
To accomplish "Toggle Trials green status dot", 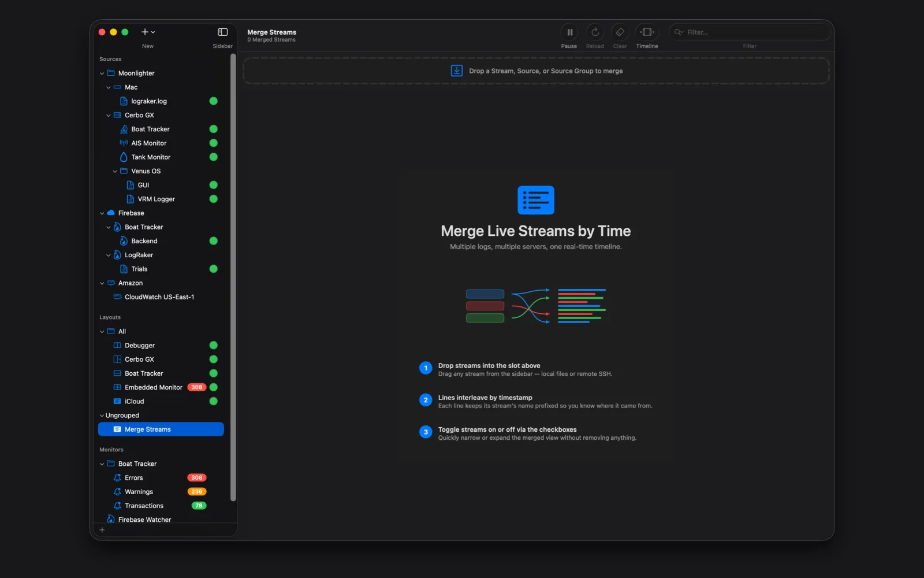I will click(x=213, y=269).
